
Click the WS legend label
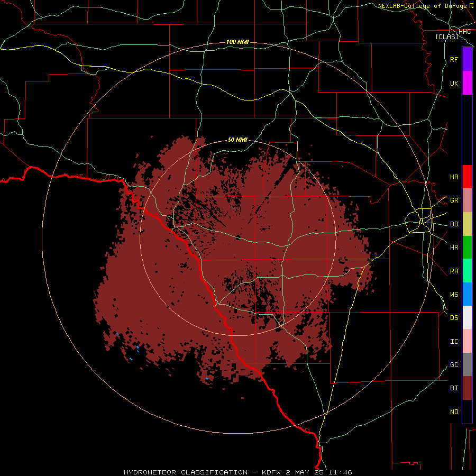(454, 294)
